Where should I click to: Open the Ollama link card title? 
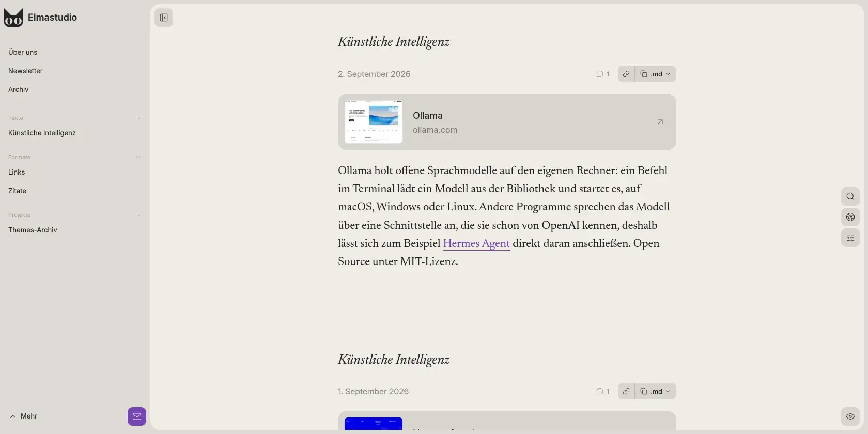[x=428, y=116]
